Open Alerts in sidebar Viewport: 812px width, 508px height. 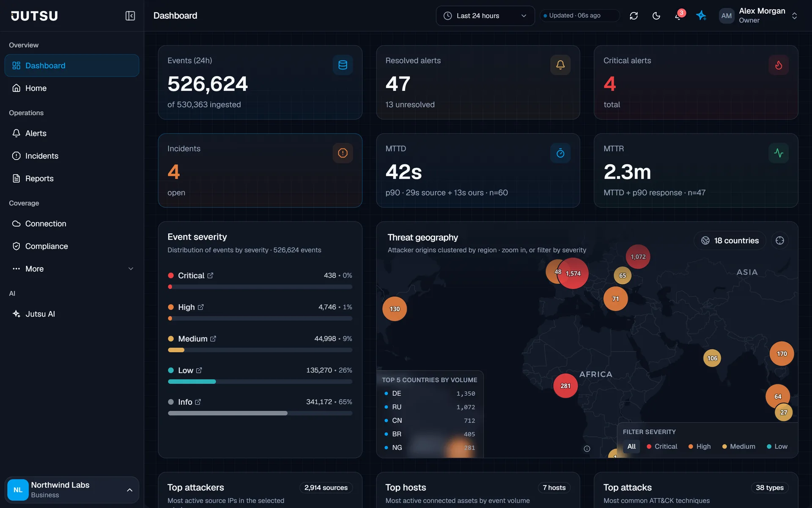[x=72, y=133]
